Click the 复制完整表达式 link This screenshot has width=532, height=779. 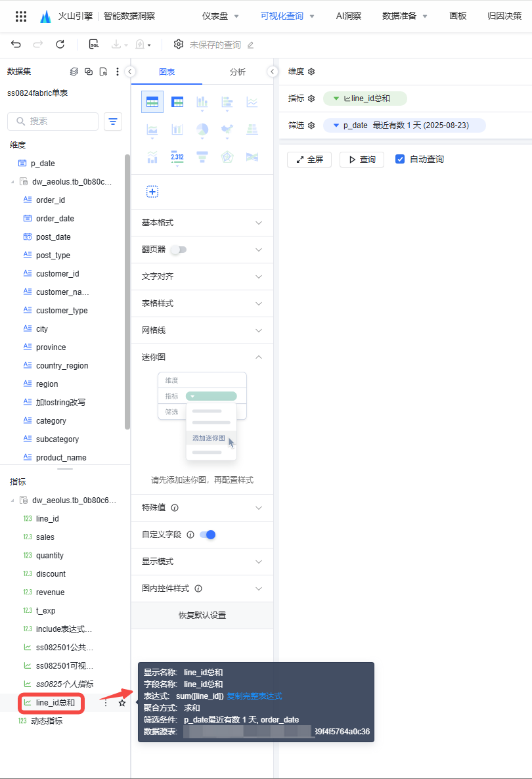click(254, 696)
